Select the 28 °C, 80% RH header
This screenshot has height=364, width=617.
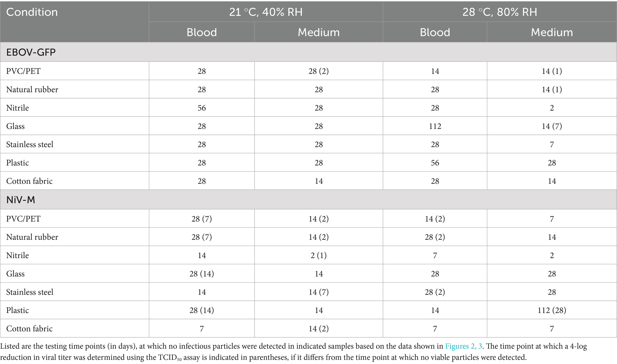500,12
